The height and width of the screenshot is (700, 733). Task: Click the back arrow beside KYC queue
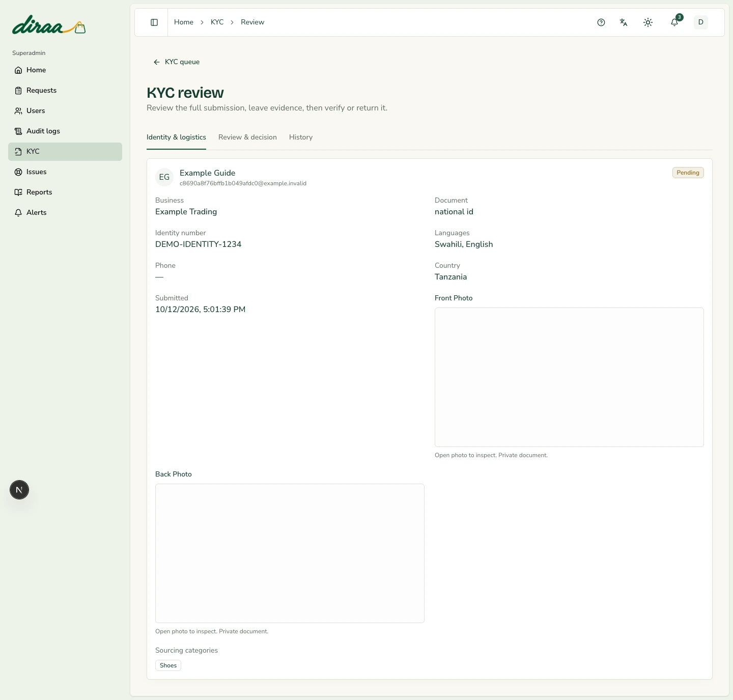coord(157,62)
